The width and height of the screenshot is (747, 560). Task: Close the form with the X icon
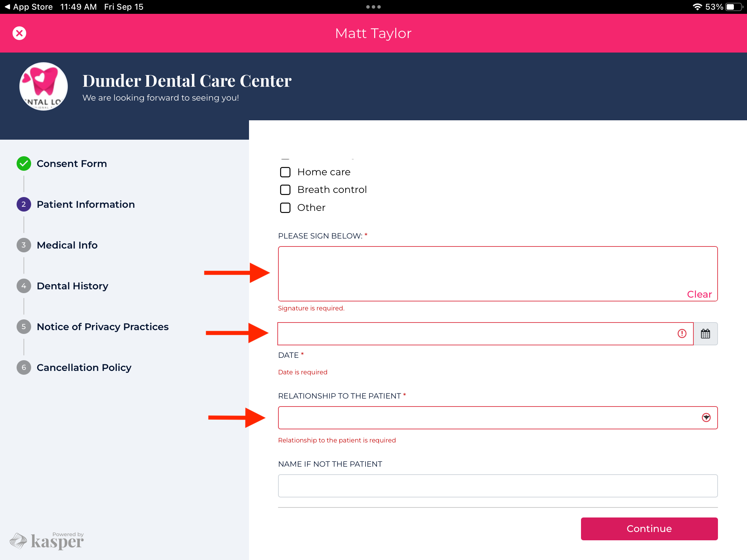click(19, 33)
